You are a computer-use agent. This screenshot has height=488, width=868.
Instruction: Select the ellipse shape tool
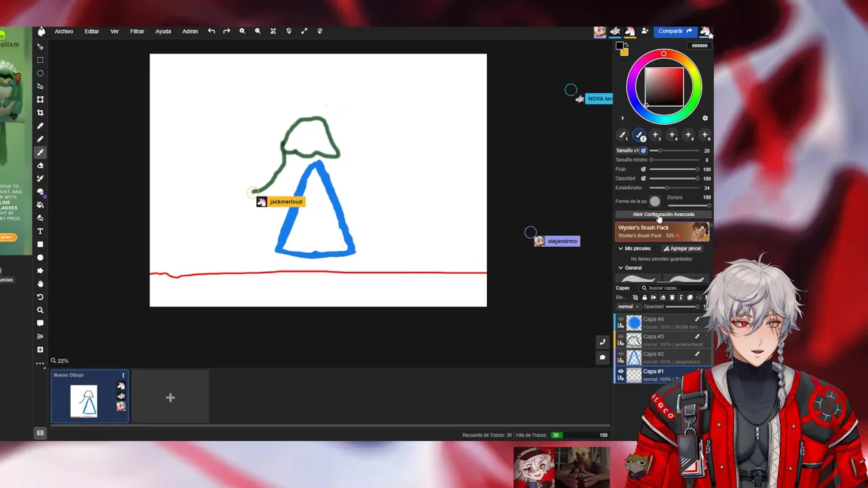pyautogui.click(x=40, y=258)
